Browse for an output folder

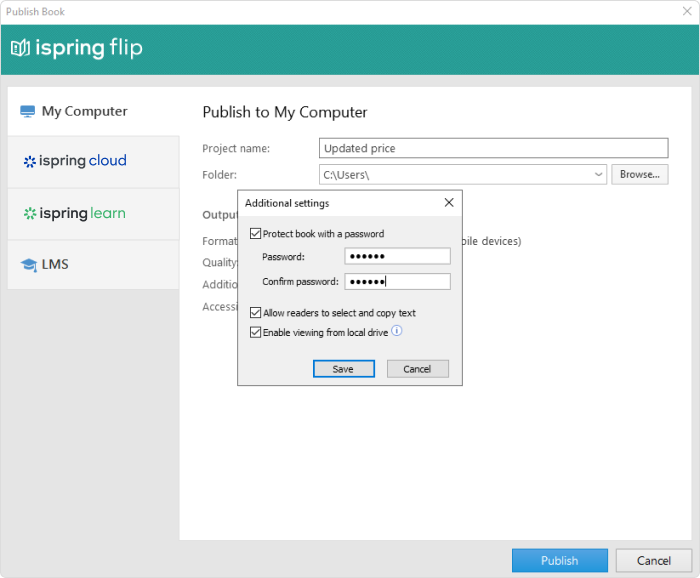pos(639,175)
